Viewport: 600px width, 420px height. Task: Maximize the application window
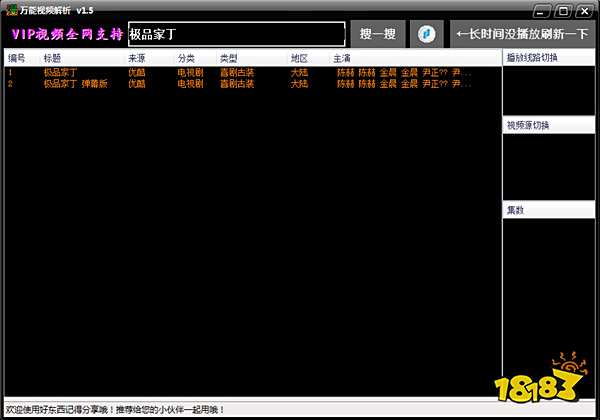point(561,10)
